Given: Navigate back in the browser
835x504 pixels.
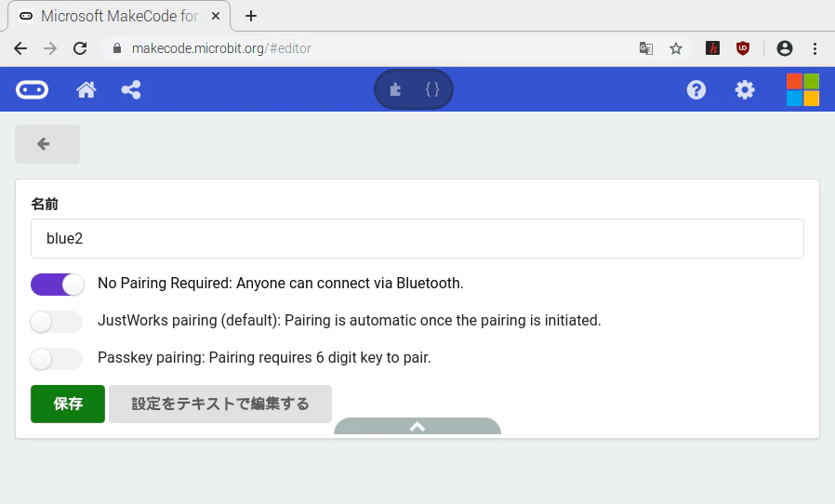Looking at the screenshot, I should 20,48.
